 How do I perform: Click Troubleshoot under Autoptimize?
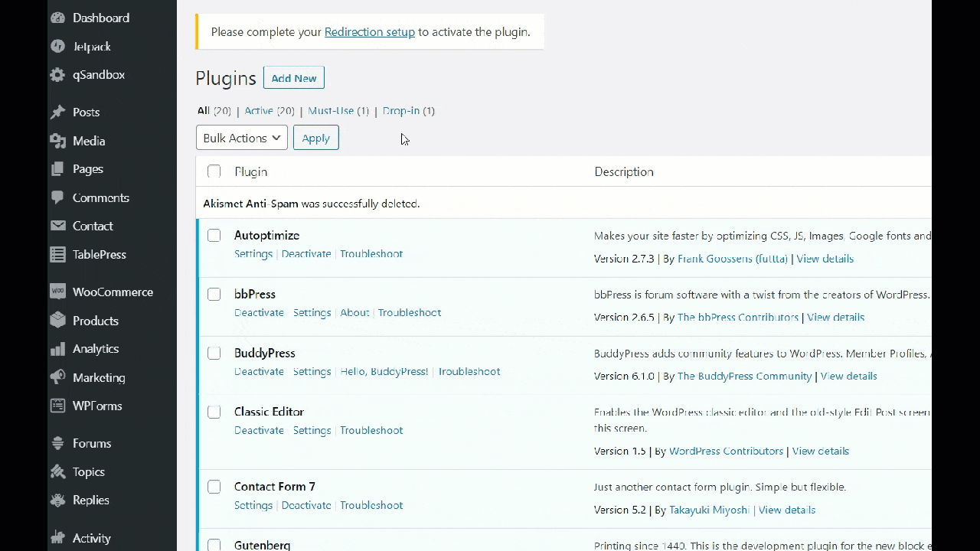coord(371,254)
